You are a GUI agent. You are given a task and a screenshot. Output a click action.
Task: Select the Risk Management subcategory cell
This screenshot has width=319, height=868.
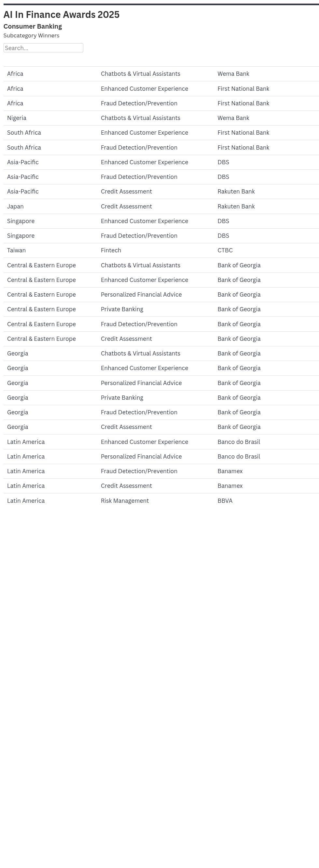tap(125, 501)
